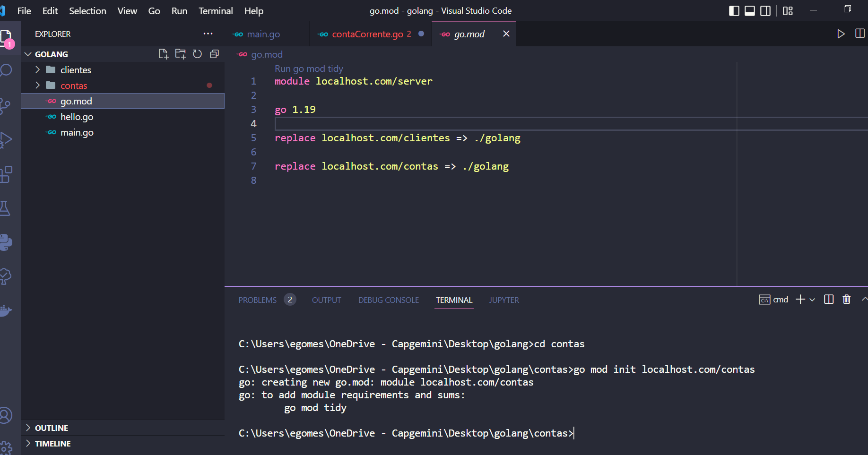
Task: Open the Run menu
Action: (179, 11)
